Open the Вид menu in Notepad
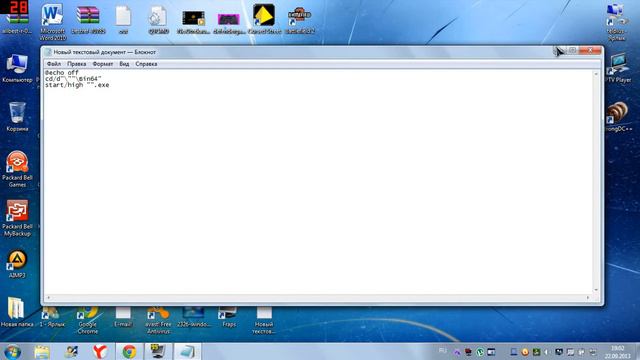 point(124,64)
